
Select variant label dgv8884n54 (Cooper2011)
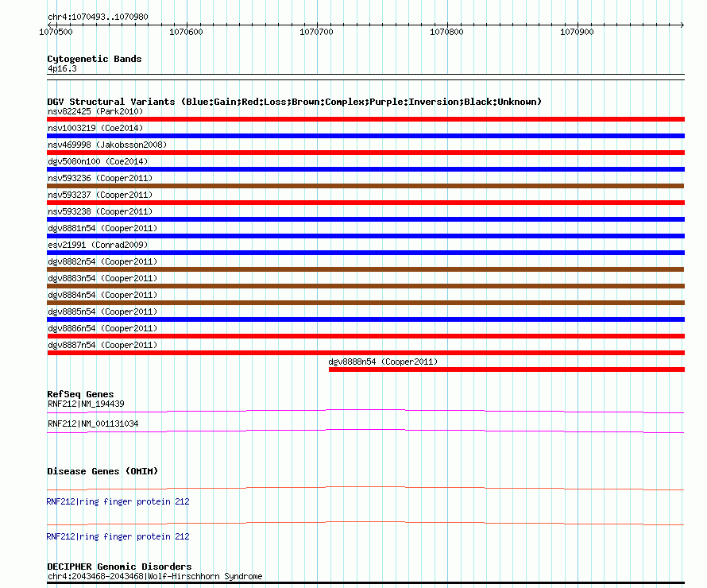102,295
